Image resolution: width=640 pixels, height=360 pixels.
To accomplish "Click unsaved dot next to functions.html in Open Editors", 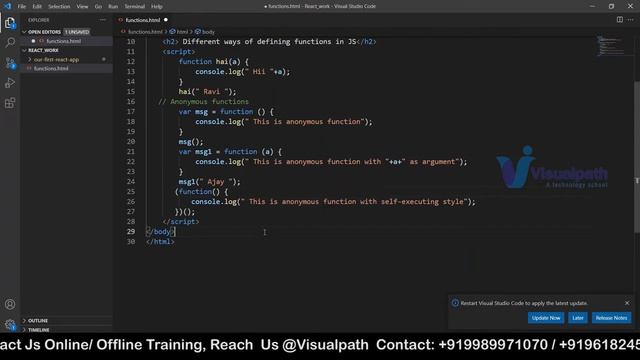I will (x=33, y=41).
